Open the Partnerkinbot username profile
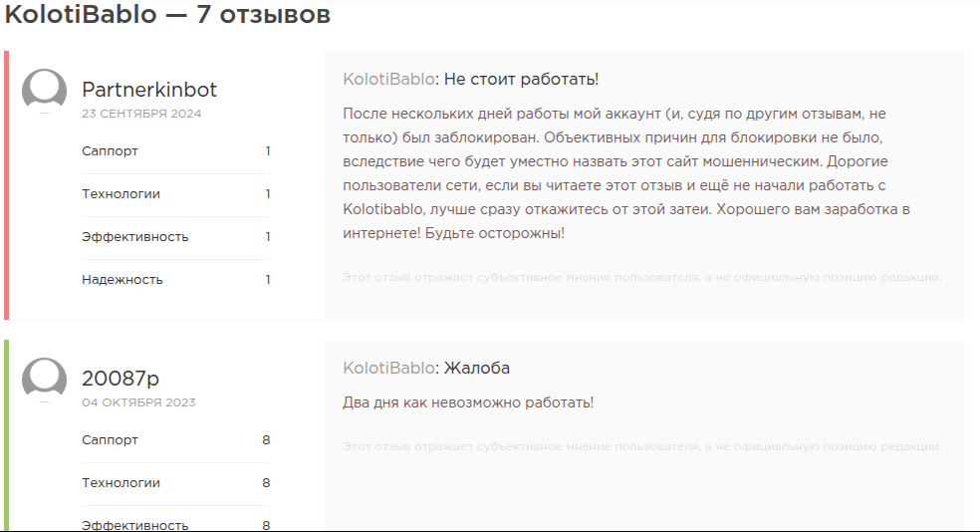 point(149,90)
